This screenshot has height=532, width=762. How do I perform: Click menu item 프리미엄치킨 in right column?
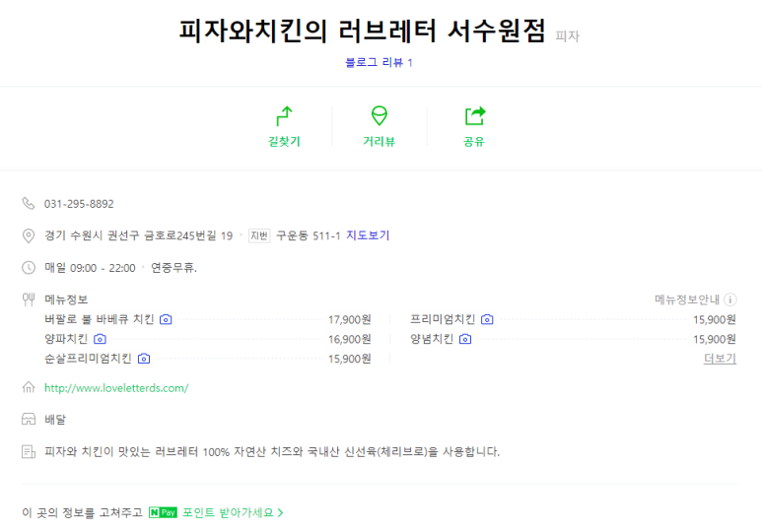tap(443, 319)
